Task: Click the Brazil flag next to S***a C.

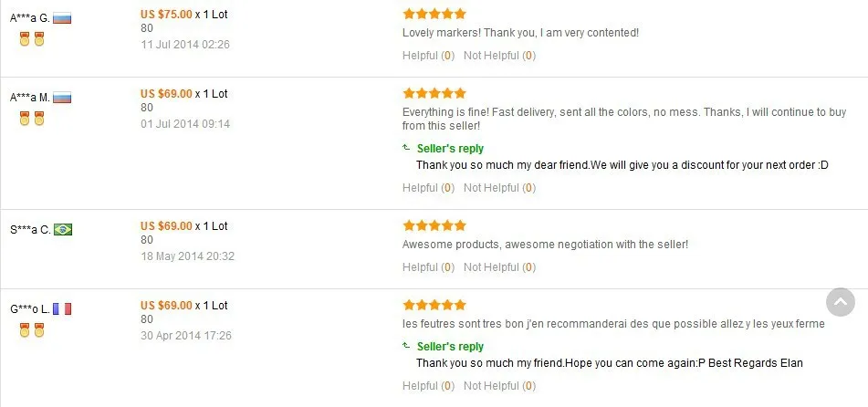Action: tap(63, 229)
